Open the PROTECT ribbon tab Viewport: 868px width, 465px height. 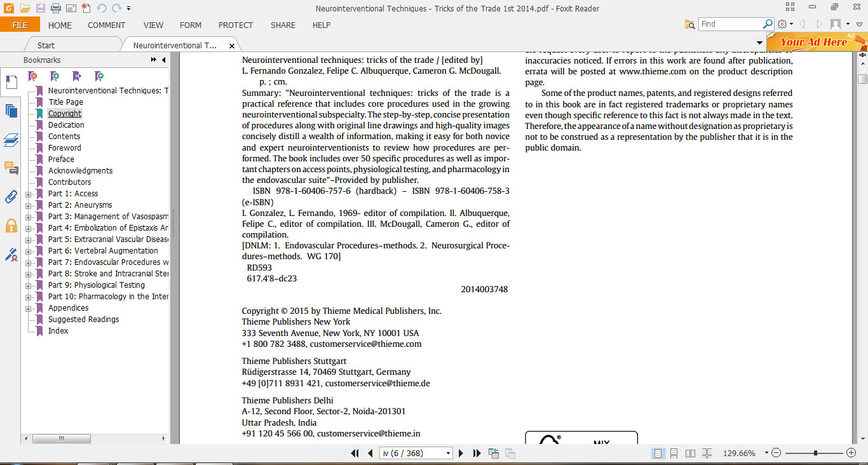click(236, 25)
